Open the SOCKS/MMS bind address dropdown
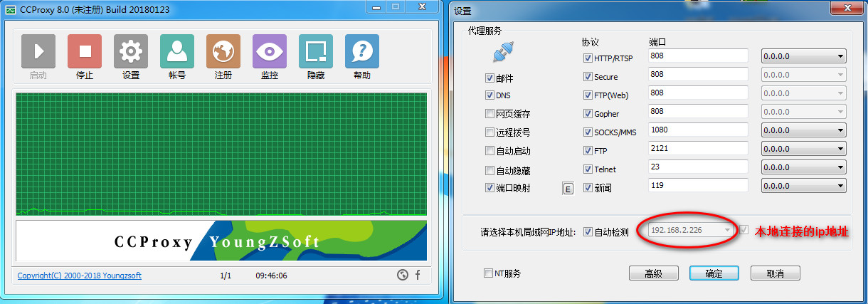This screenshot has height=304, width=868. coord(803,130)
